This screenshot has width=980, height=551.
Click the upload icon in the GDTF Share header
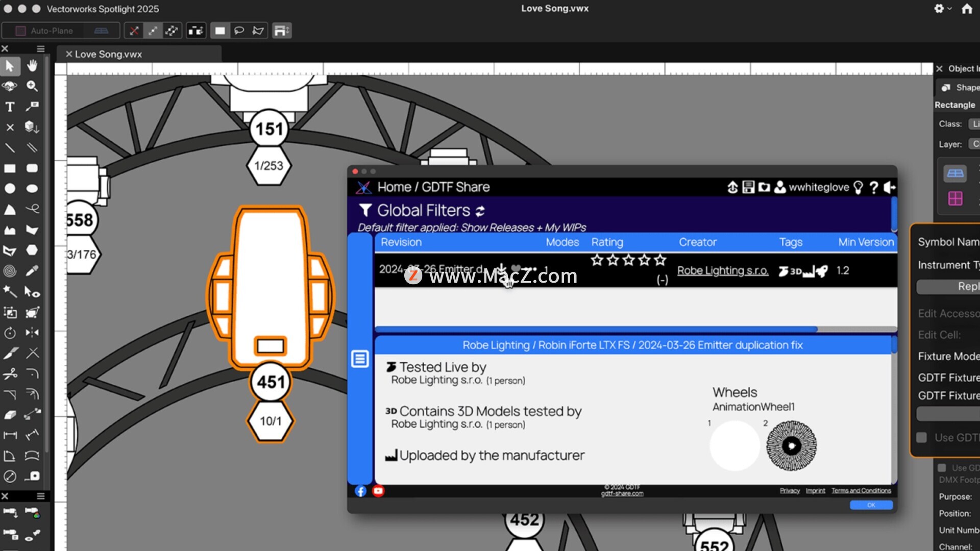click(x=732, y=187)
